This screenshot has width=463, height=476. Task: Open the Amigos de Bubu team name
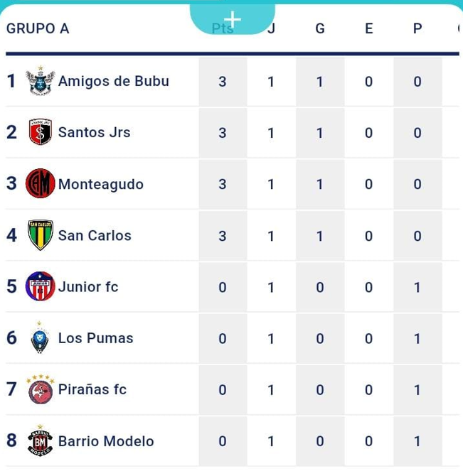click(114, 81)
